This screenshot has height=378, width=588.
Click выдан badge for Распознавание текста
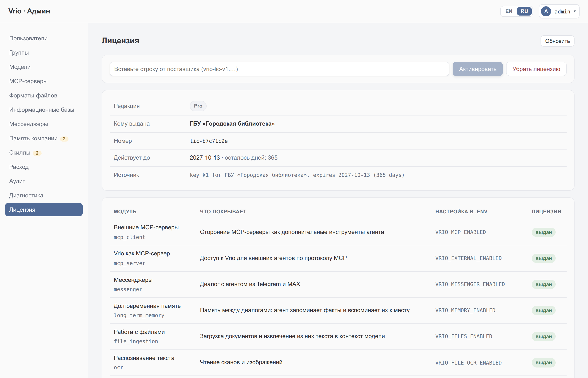(x=543, y=362)
